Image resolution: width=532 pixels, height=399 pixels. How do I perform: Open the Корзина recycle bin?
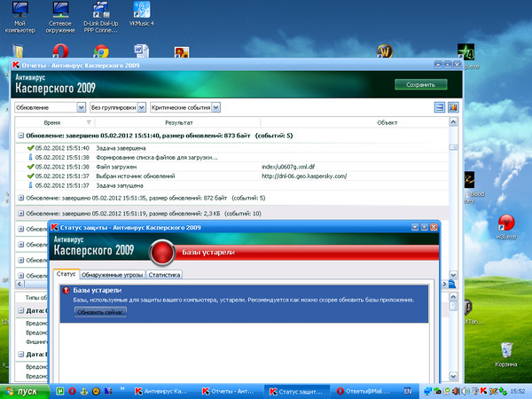point(506,355)
